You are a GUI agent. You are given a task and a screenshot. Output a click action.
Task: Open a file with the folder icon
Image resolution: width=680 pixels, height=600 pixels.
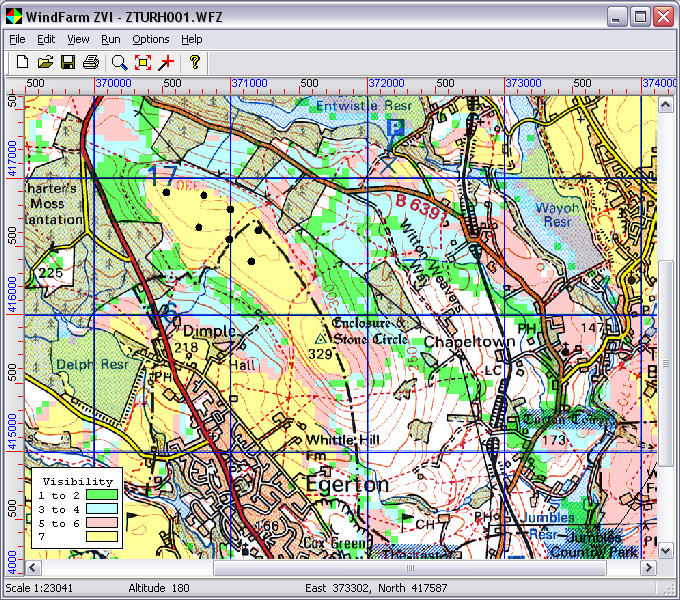pos(45,62)
